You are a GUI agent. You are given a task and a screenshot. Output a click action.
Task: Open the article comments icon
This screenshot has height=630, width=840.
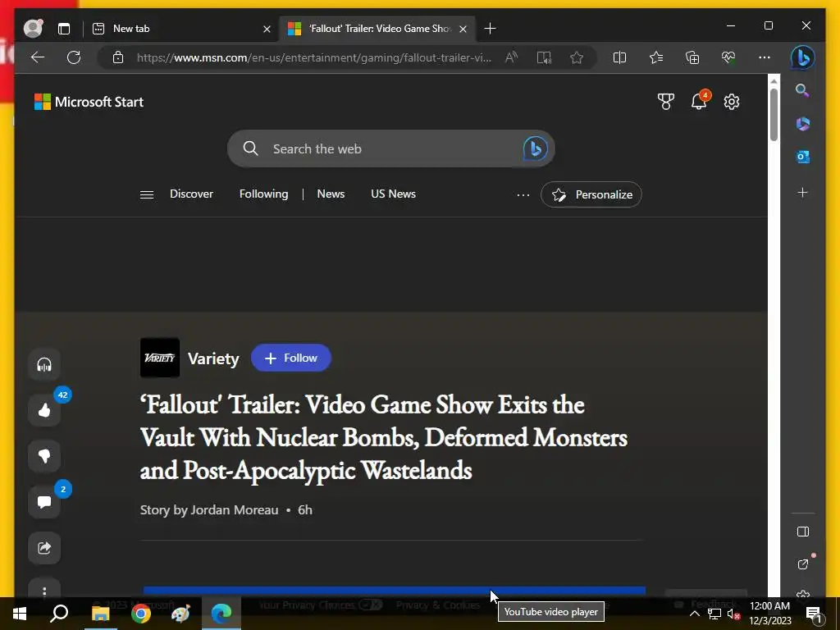tap(44, 502)
